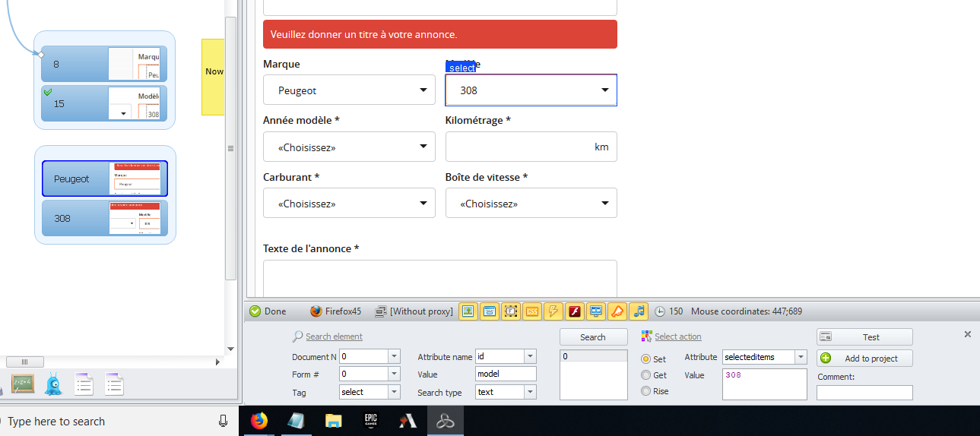
Task: Select the action block numbered 8
Action: [105, 64]
